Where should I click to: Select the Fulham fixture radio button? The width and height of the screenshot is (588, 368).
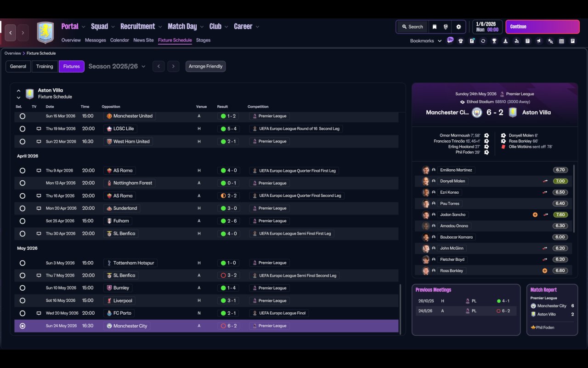click(x=23, y=221)
